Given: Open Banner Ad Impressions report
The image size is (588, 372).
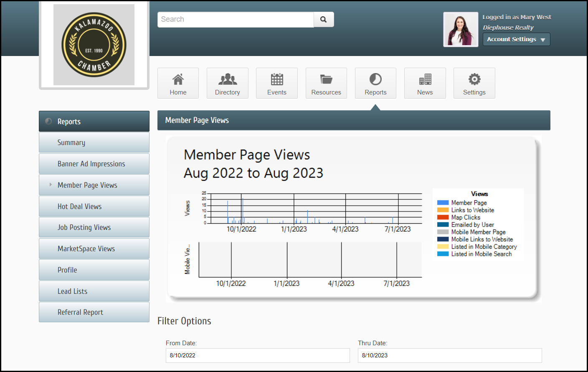Looking at the screenshot, I should (91, 164).
